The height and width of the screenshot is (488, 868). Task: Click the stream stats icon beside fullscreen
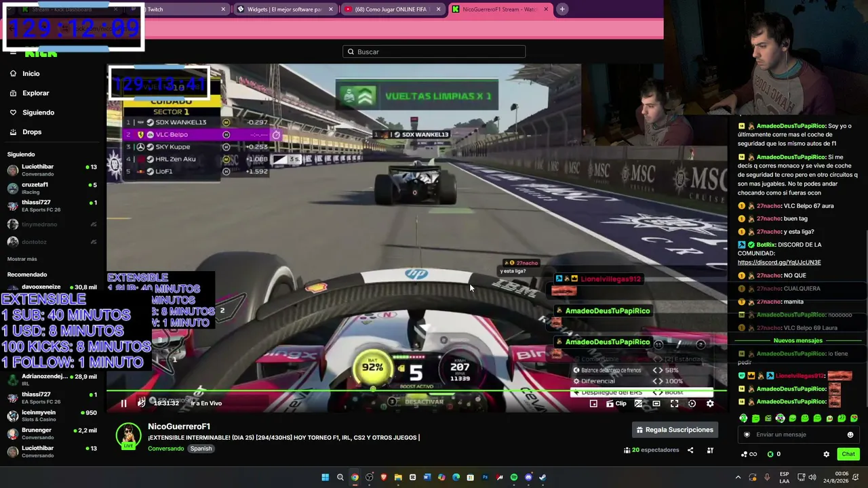pos(692,403)
